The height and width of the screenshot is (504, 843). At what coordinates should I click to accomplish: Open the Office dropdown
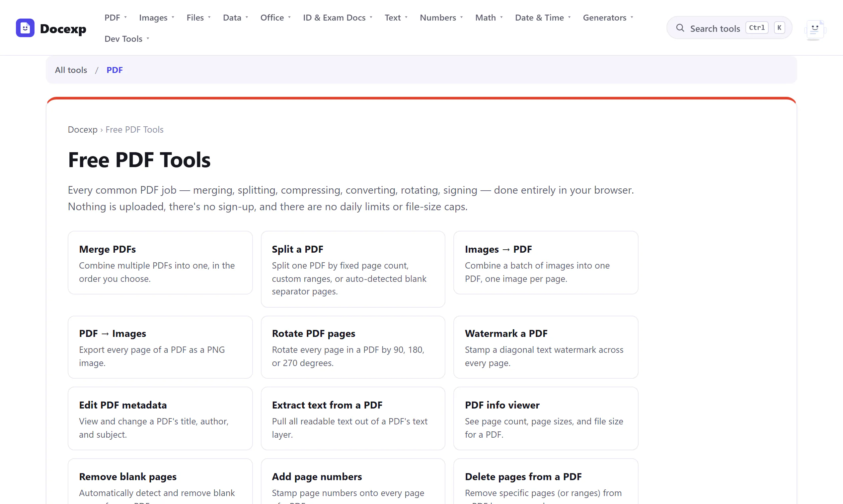275,17
